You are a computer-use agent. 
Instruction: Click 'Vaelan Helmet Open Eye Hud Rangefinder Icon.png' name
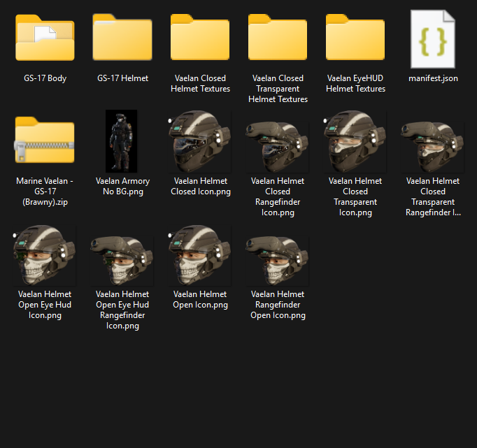(x=122, y=310)
